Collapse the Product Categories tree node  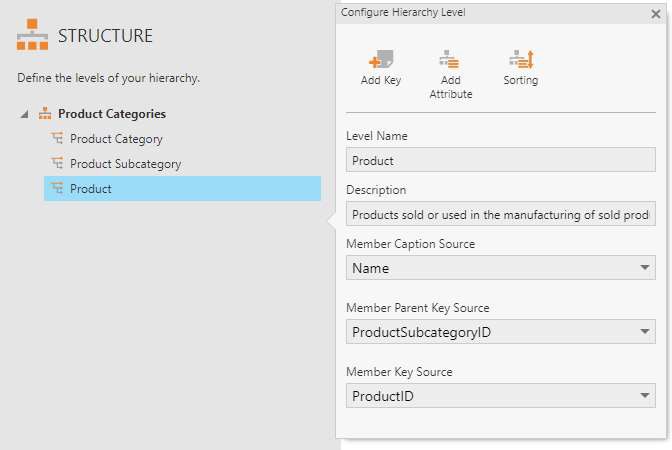(25, 114)
